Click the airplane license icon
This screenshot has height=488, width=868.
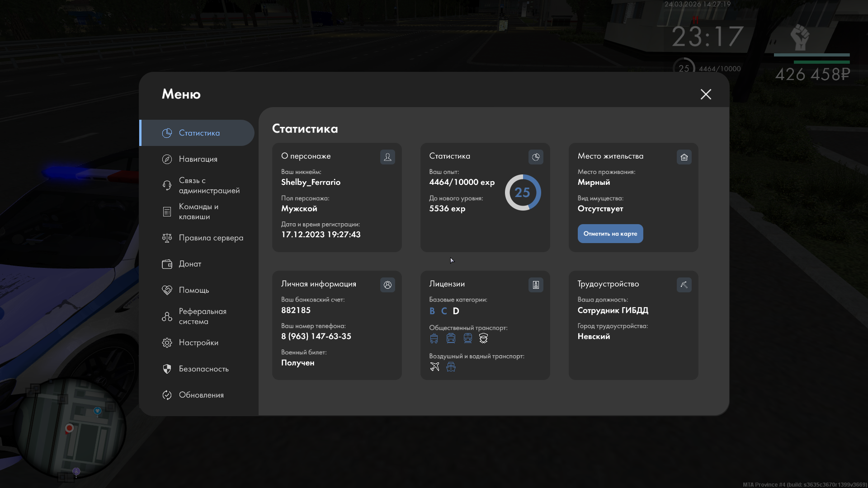click(434, 366)
